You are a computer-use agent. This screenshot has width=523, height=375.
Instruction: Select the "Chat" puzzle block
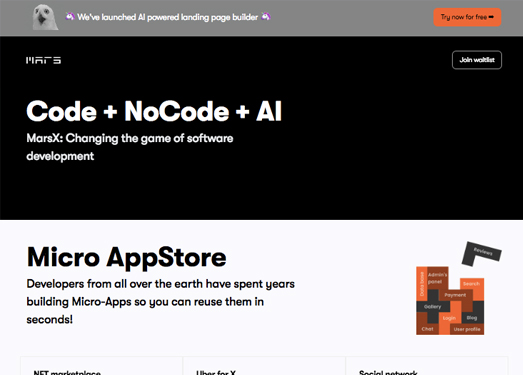pyautogui.click(x=427, y=329)
